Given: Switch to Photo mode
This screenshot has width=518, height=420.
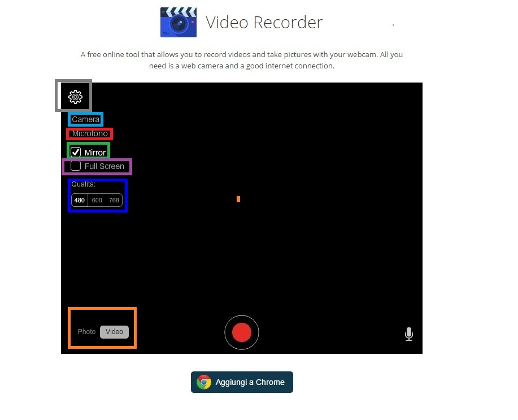Looking at the screenshot, I should 86,332.
